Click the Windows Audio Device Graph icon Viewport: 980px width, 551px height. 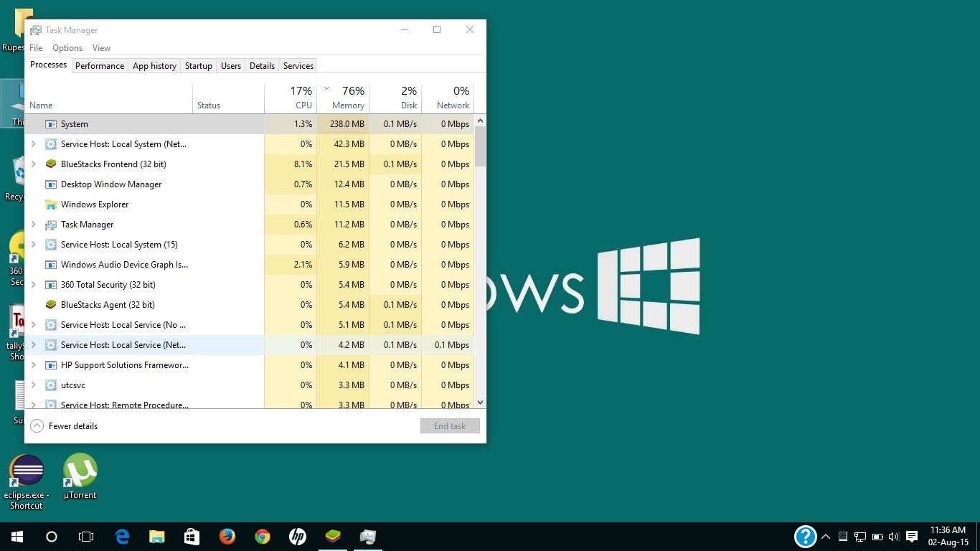[51, 265]
